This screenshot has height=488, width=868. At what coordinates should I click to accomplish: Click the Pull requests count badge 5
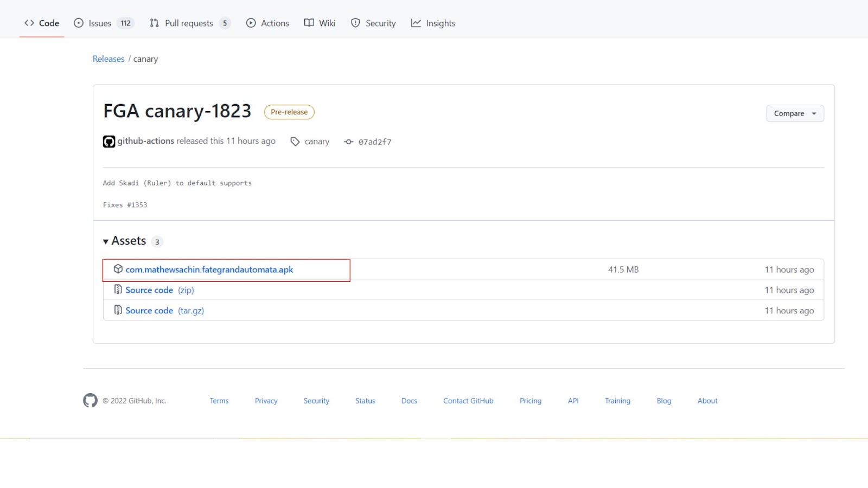[225, 23]
